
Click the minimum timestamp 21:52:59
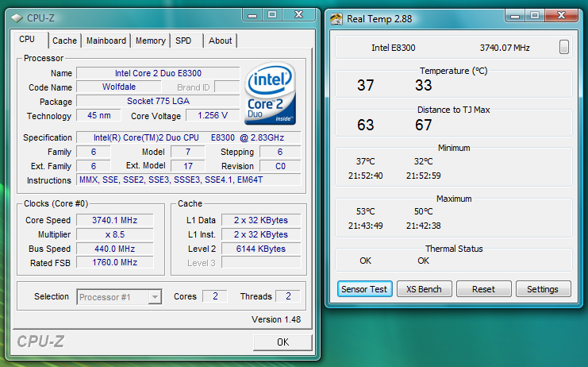coord(424,176)
